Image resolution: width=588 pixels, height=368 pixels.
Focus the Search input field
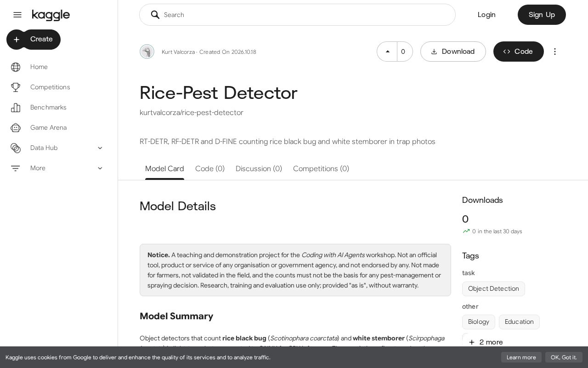coord(297,15)
